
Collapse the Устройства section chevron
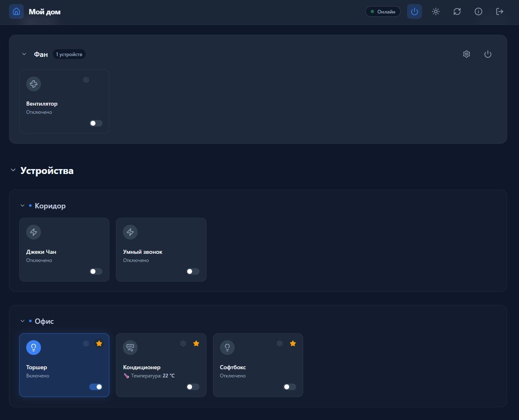click(x=13, y=170)
